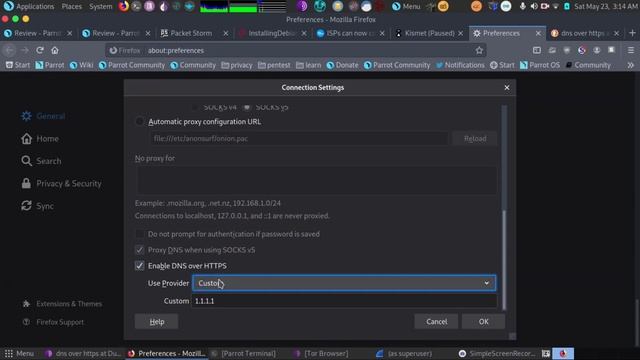Screen dimensions: 640x360
Task: Open Extensions & Themes page
Action: coord(62,304)
